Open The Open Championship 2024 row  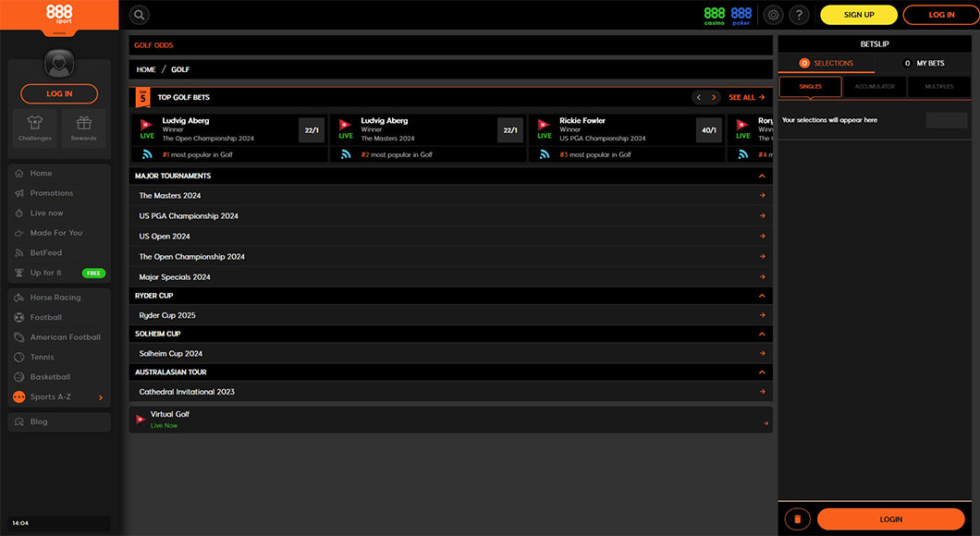pyautogui.click(x=450, y=257)
